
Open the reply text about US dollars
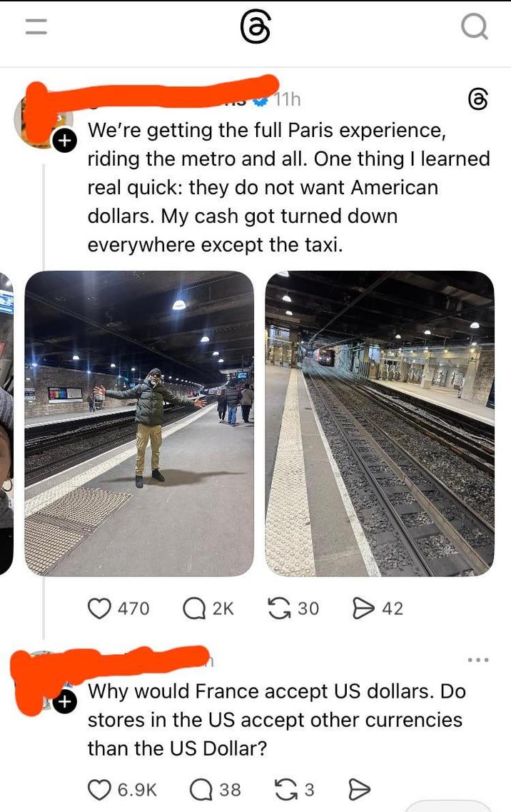point(276,719)
